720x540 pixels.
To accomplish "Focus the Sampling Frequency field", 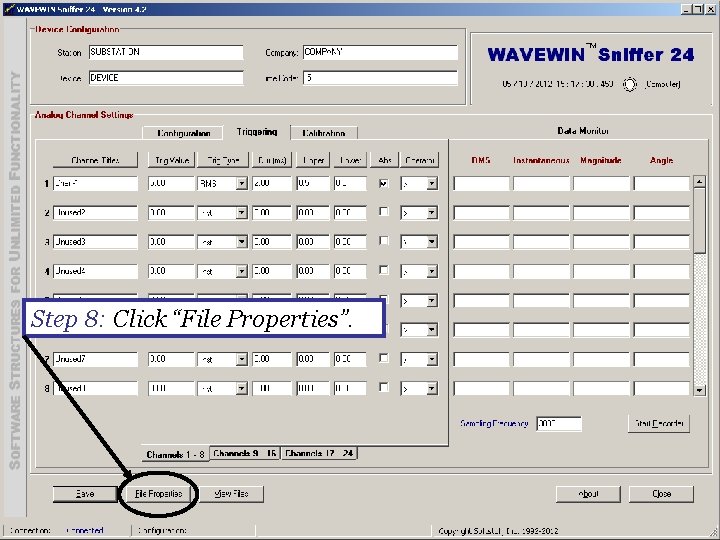I will coord(559,423).
